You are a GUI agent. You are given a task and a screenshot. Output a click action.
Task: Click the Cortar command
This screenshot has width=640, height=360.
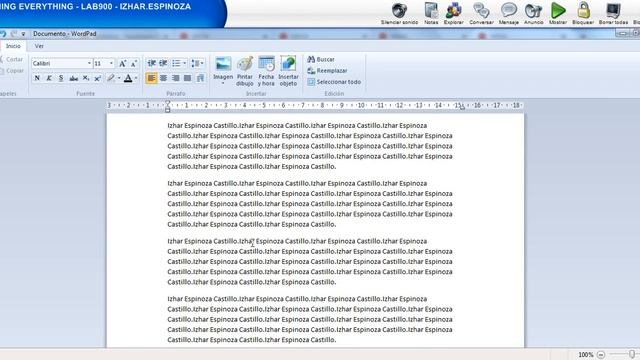tap(12, 59)
